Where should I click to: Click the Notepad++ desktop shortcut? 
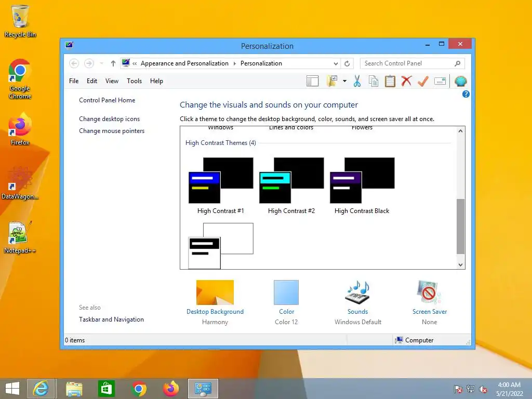20,237
